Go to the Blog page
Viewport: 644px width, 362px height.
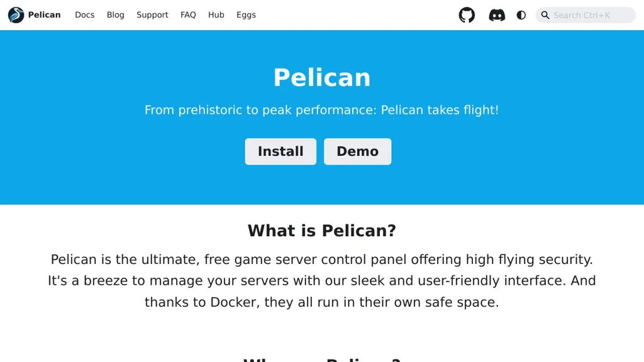116,15
